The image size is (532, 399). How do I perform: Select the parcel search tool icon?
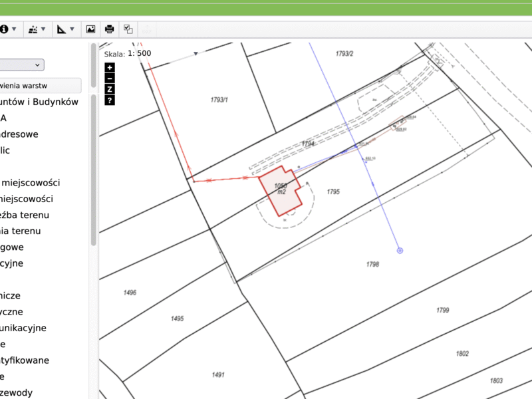33,29
